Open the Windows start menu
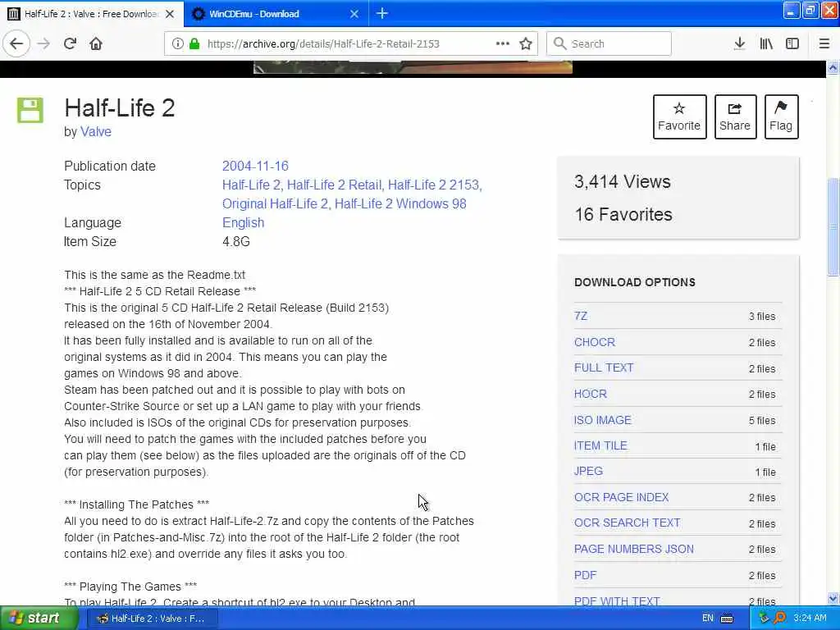Screen dimensions: 840x630 coord(39,619)
